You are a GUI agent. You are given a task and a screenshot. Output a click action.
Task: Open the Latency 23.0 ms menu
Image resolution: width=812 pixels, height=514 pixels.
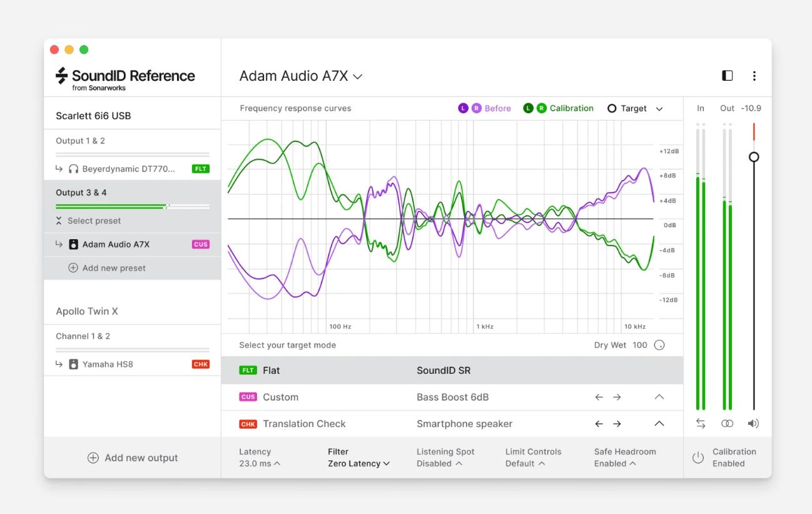click(x=260, y=458)
